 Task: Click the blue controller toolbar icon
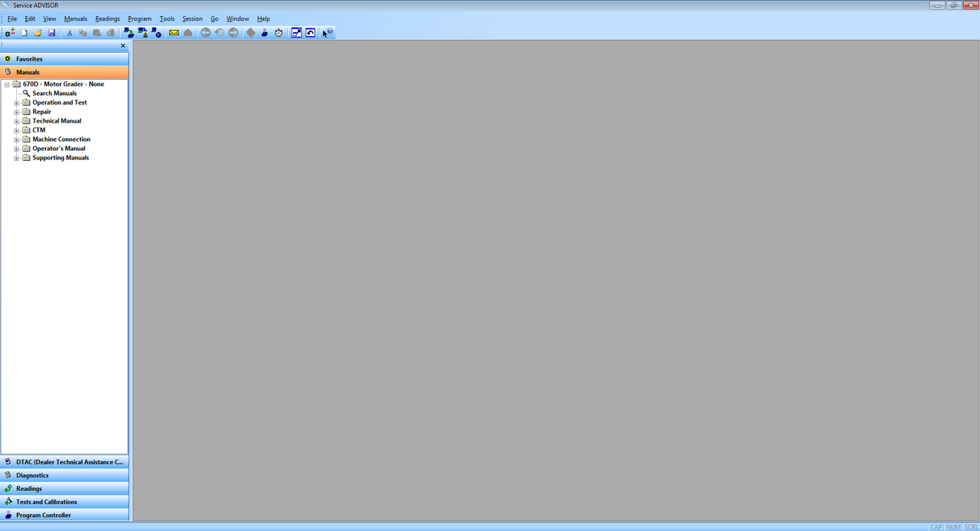click(x=265, y=33)
